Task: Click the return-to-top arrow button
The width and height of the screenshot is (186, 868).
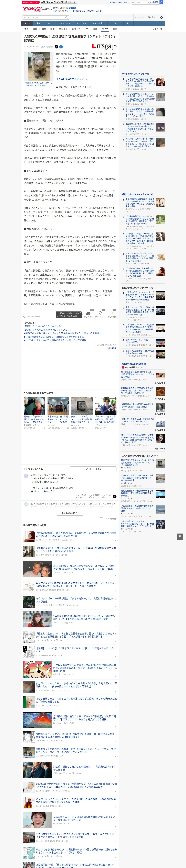Action: point(180,537)
